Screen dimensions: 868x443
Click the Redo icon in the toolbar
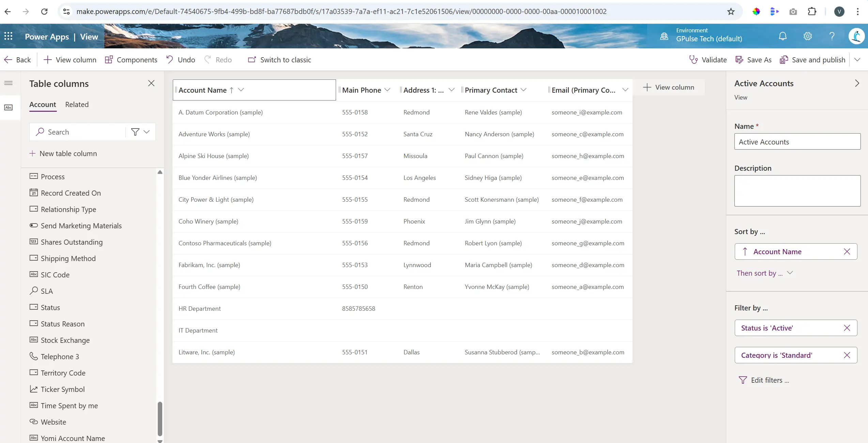pos(209,59)
